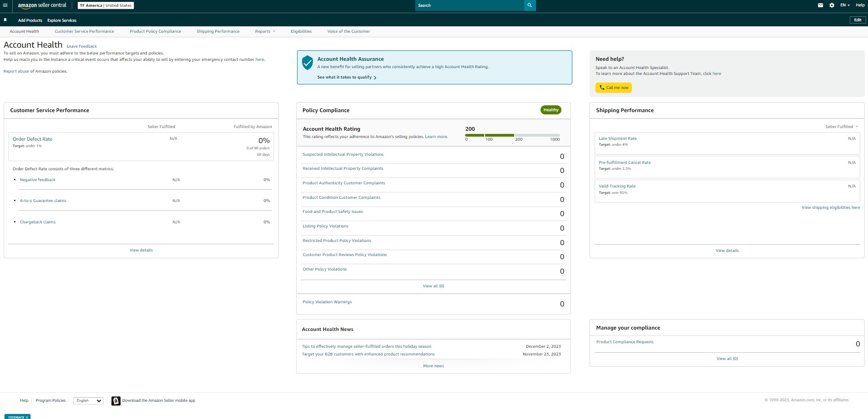
Task: Open the Customer Service Performance tab
Action: tap(84, 31)
